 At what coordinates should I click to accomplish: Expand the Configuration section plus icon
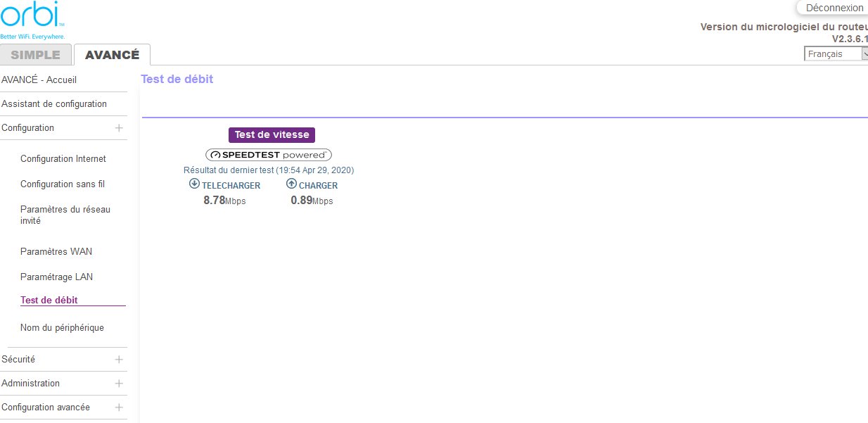click(119, 128)
